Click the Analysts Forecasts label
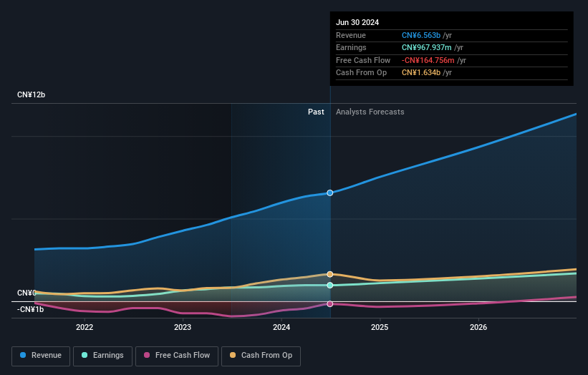 [x=370, y=112]
